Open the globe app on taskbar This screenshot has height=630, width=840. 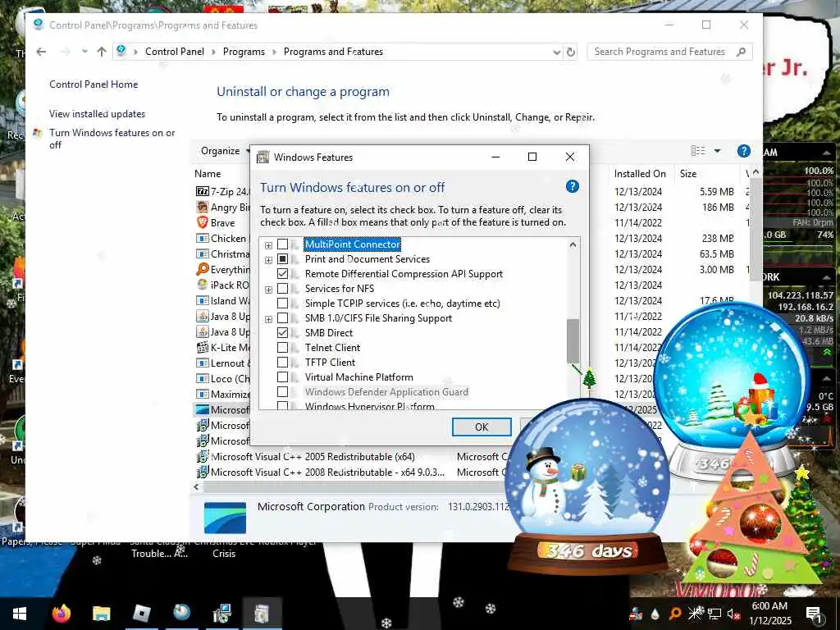pyautogui.click(x=181, y=612)
